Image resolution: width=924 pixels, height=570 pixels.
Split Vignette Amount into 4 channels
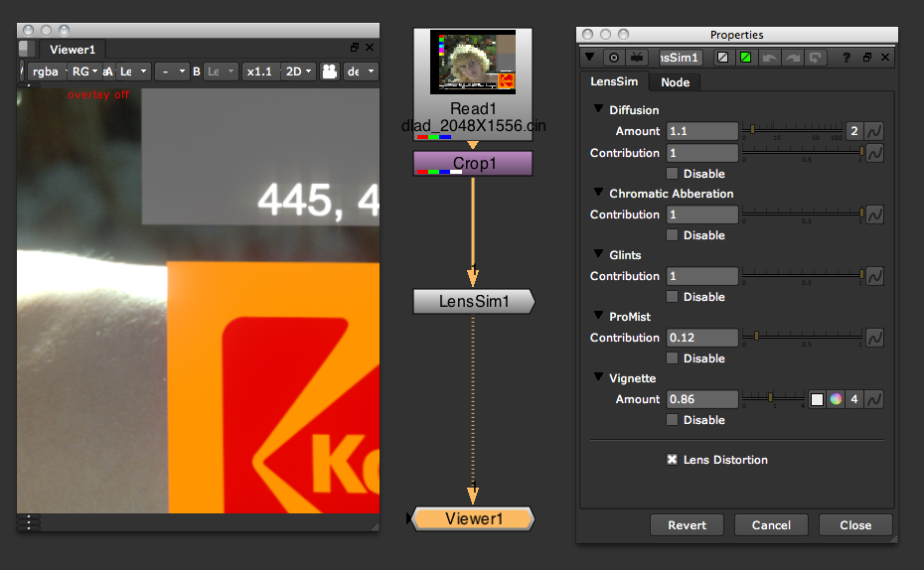853,399
